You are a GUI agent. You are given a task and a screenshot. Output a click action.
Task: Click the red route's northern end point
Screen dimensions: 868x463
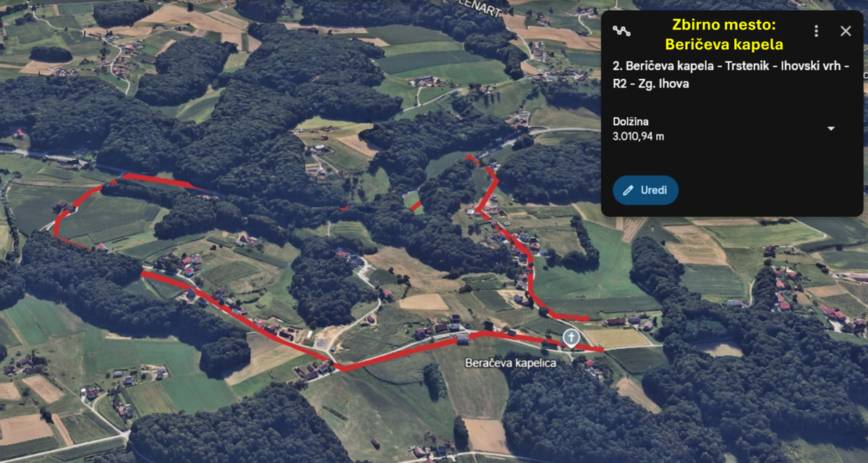pos(469,156)
